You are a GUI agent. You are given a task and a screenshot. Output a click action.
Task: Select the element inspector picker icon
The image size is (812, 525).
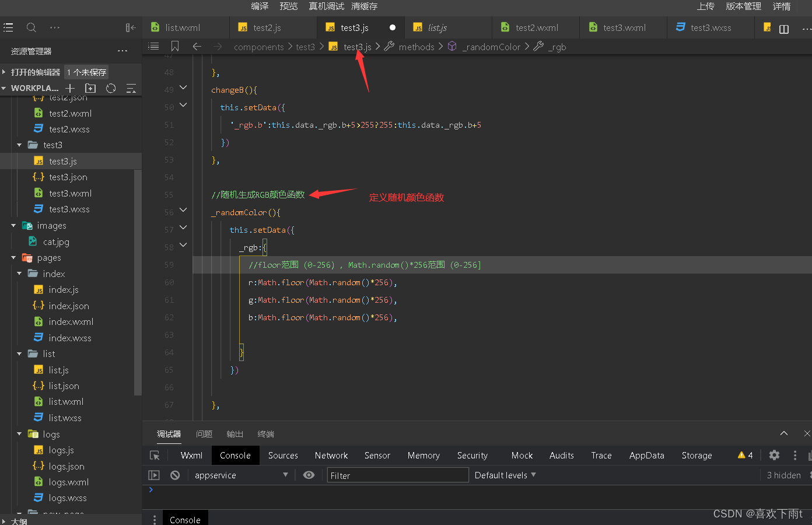point(155,456)
